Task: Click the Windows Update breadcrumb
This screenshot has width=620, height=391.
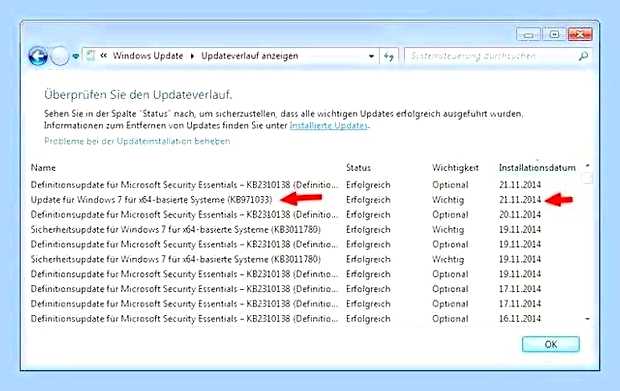Action: click(148, 56)
